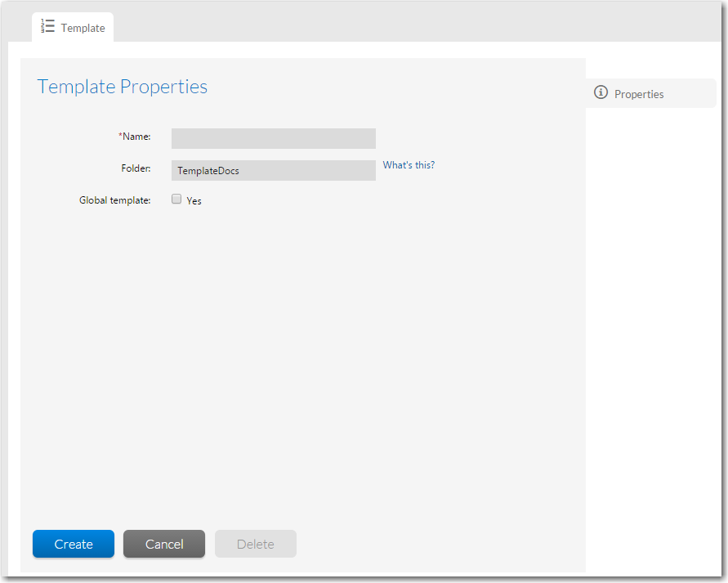This screenshot has height=583, width=728.
Task: Focus the Name input field
Action: click(x=274, y=138)
